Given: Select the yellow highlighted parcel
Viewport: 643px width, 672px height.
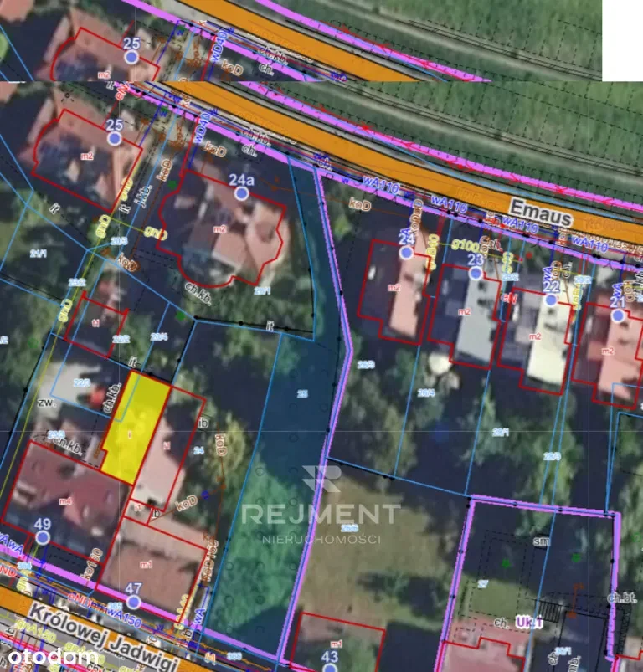Looking at the screenshot, I should pos(134,427).
